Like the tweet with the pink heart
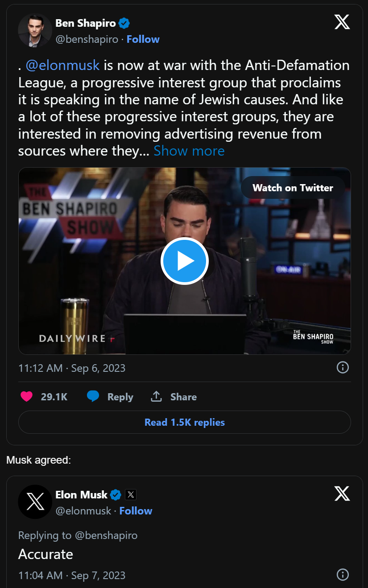Image resolution: width=368 pixels, height=588 pixels. coord(27,396)
